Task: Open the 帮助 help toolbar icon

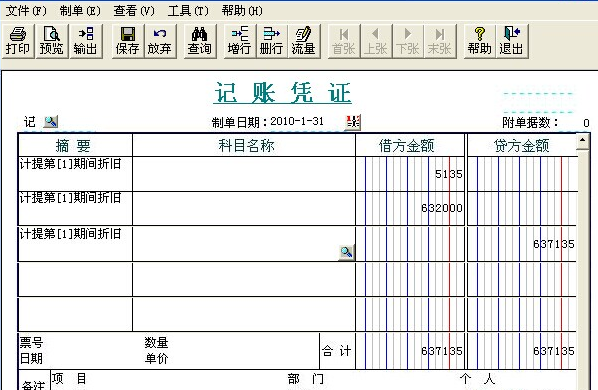Action: [x=479, y=41]
